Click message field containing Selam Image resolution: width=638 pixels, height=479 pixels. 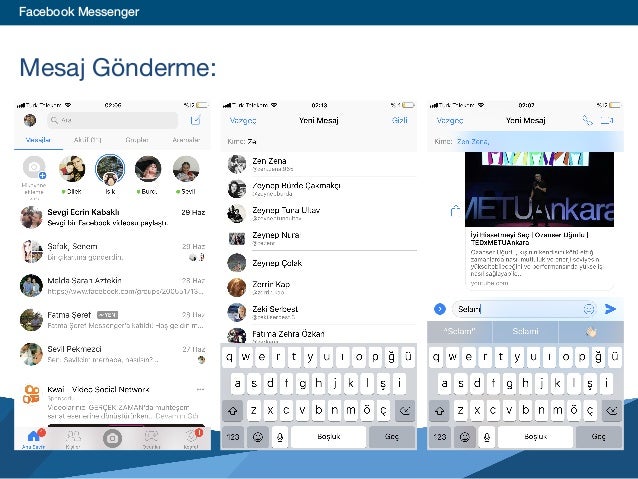click(x=525, y=309)
